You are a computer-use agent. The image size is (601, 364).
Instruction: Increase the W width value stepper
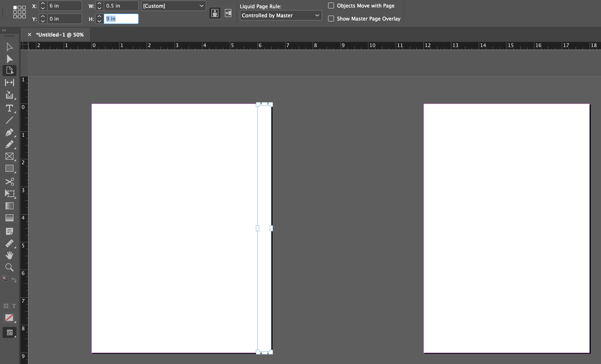tap(99, 4)
